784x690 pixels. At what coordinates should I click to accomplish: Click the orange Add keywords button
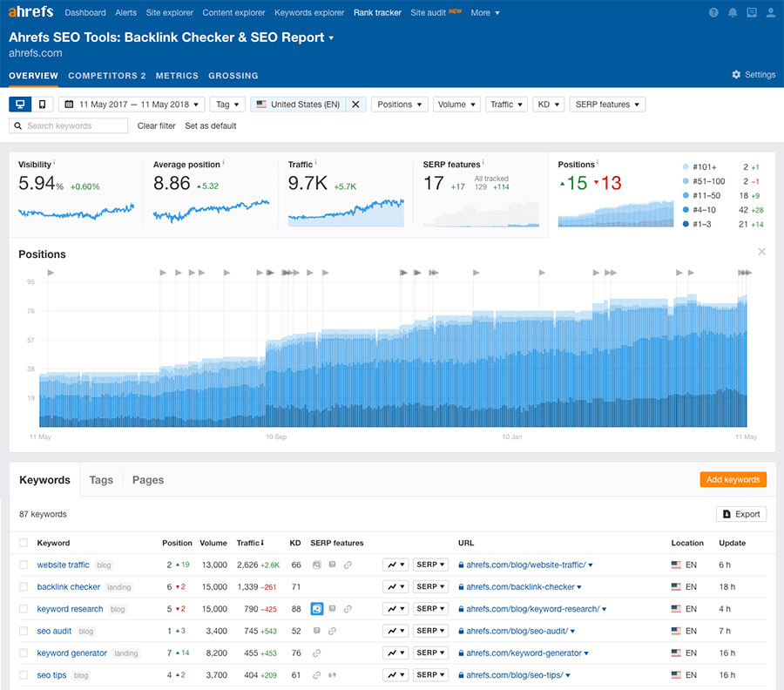point(733,479)
